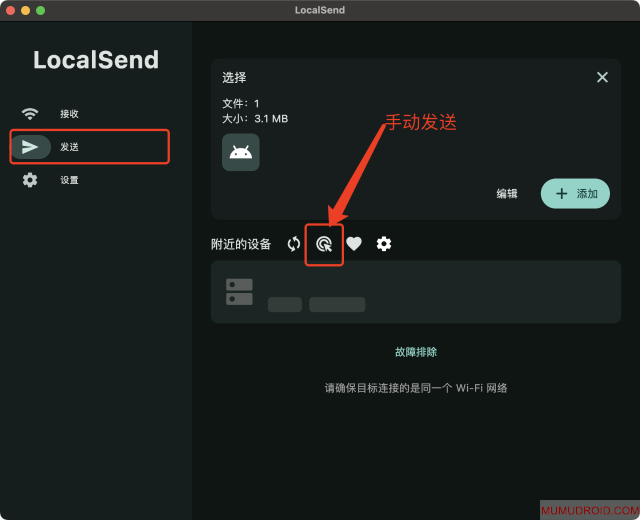Open manual send by address icon

coord(324,244)
